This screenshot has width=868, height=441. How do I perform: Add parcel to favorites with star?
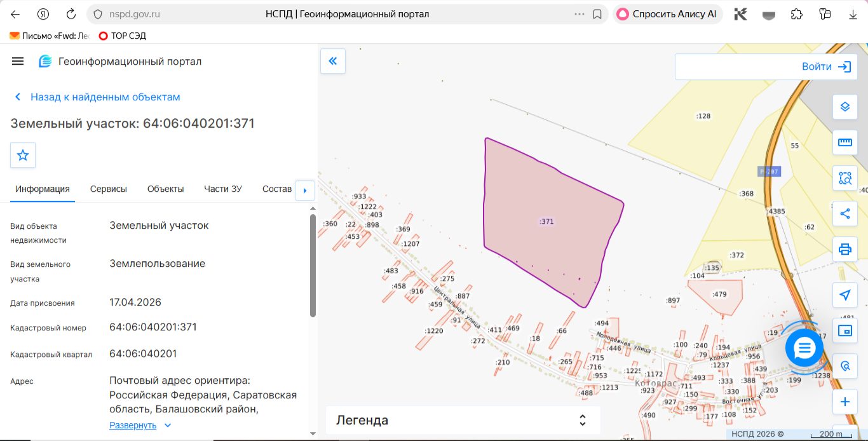(23, 155)
